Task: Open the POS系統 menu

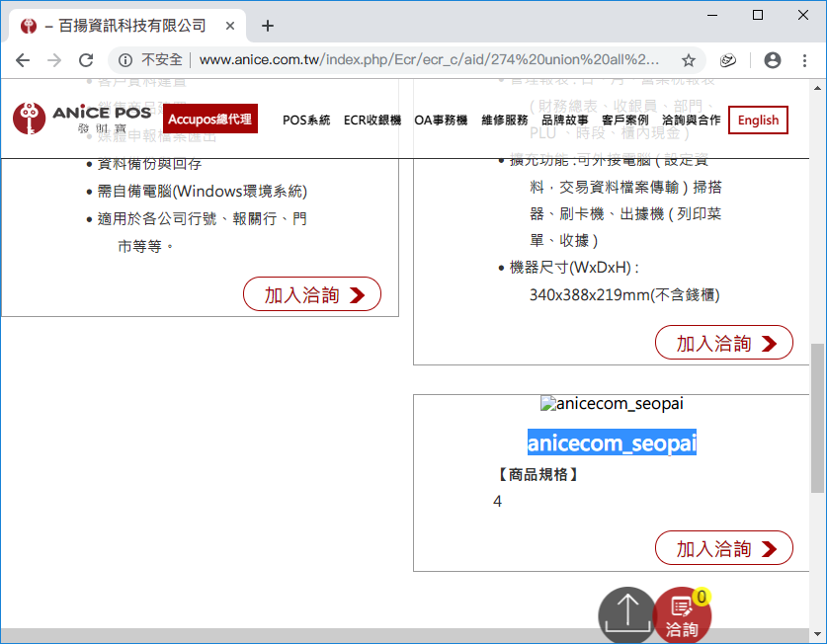Action: (x=306, y=120)
